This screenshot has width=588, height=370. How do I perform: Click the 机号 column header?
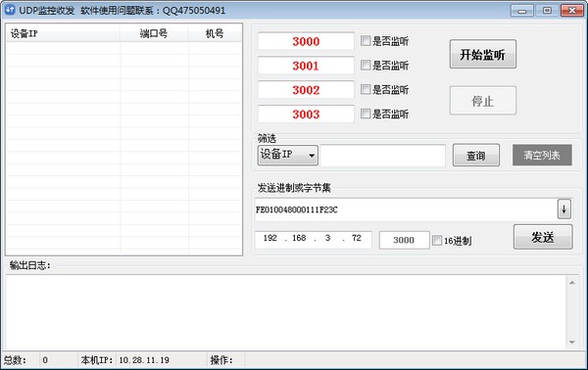(215, 33)
